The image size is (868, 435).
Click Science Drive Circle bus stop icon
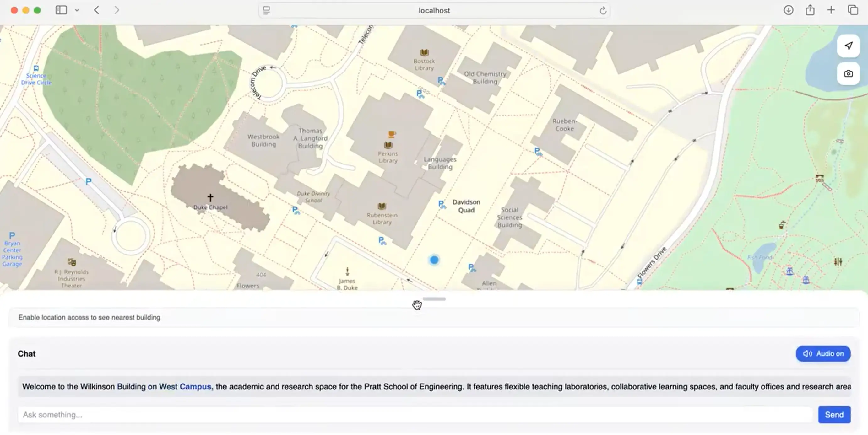(36, 68)
